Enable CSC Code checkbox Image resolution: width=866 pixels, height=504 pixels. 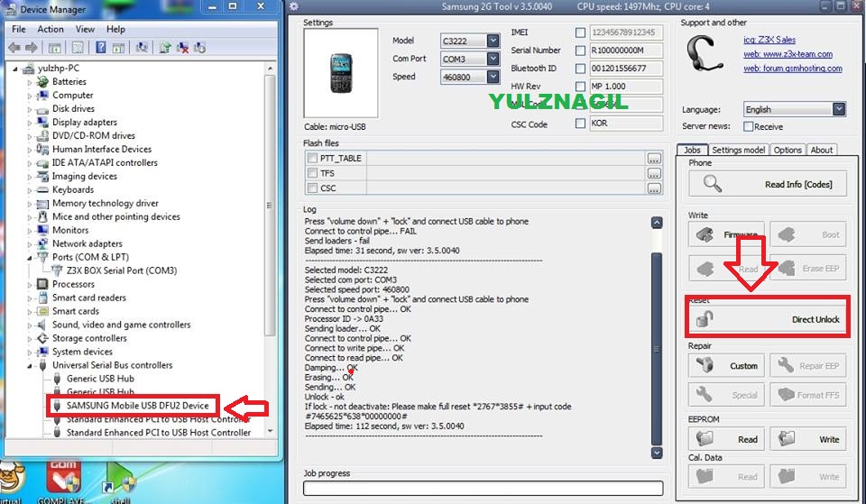[x=580, y=124]
